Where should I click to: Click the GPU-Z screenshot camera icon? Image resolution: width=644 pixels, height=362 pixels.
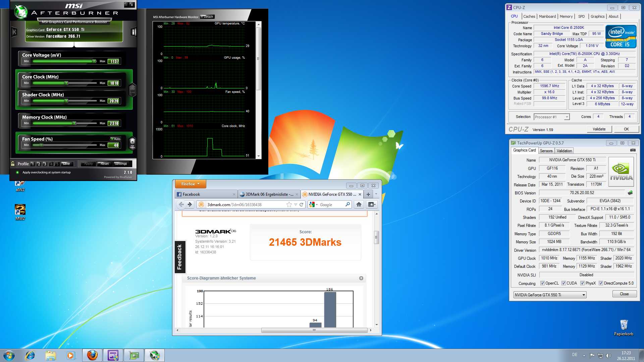[633, 150]
